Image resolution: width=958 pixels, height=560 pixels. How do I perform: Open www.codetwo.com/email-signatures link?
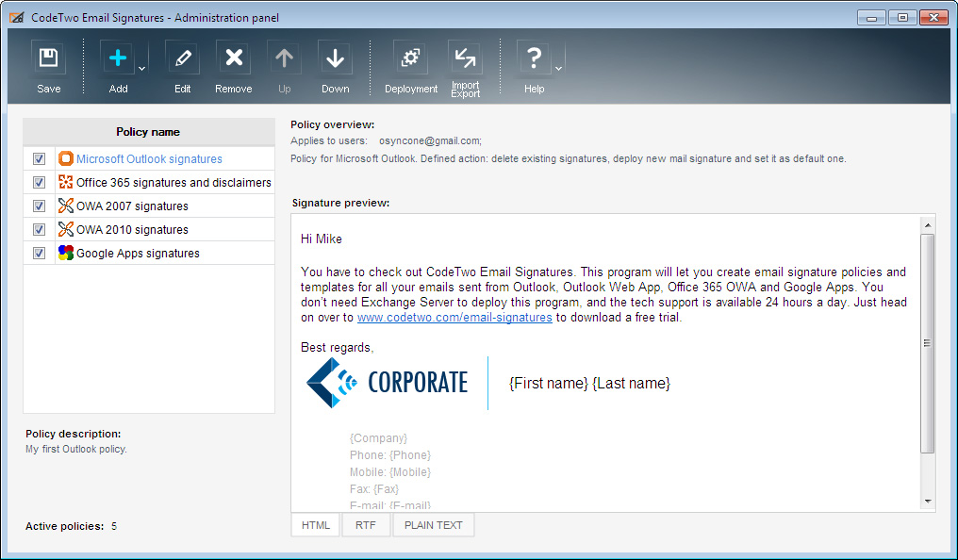454,318
